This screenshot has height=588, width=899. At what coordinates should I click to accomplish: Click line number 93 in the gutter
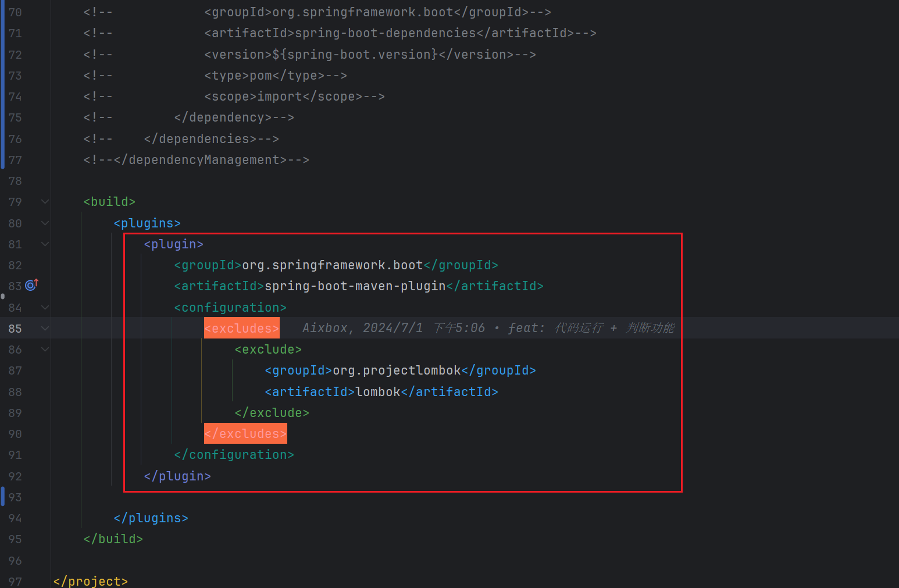pyautogui.click(x=15, y=497)
